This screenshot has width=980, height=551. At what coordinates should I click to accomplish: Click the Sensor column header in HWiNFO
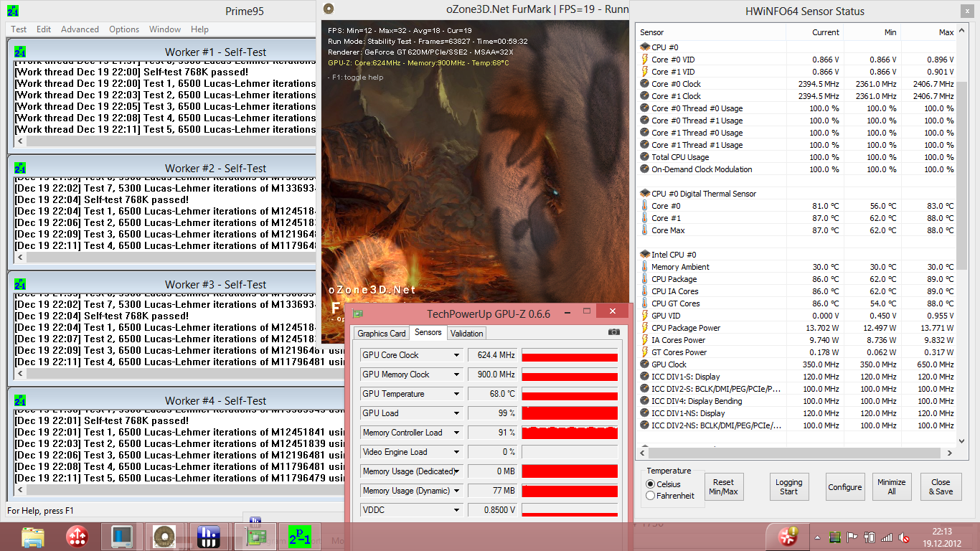pyautogui.click(x=711, y=32)
